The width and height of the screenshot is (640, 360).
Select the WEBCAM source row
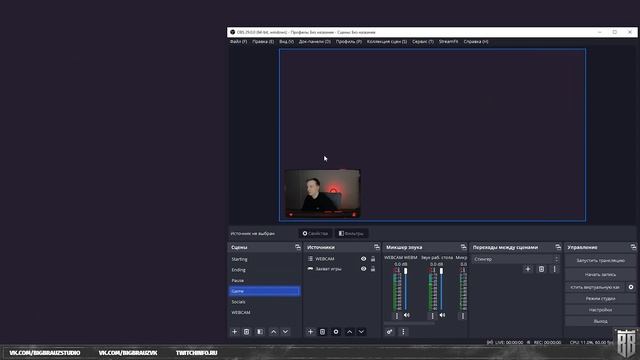(x=341, y=258)
